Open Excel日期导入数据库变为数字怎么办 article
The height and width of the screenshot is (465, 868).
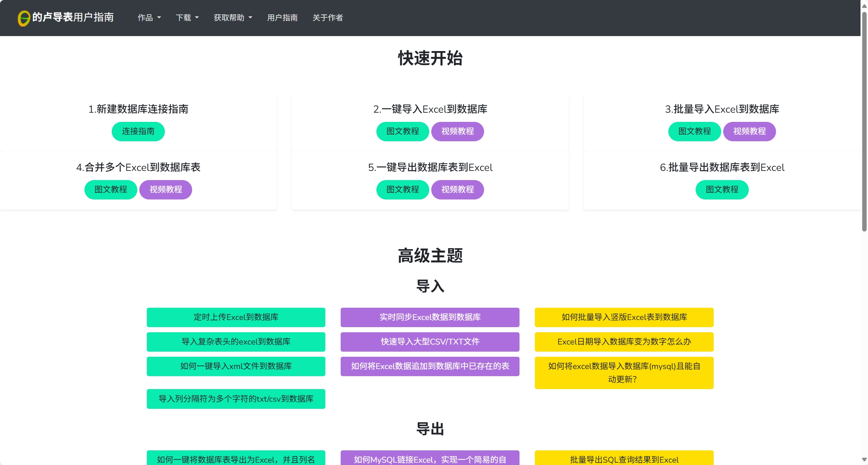click(624, 342)
